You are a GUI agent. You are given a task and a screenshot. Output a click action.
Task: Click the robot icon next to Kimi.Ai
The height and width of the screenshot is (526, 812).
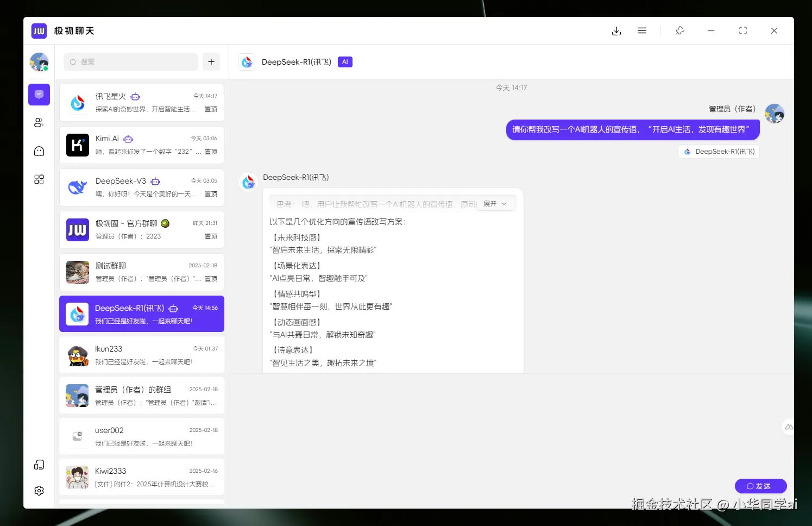[128, 139]
